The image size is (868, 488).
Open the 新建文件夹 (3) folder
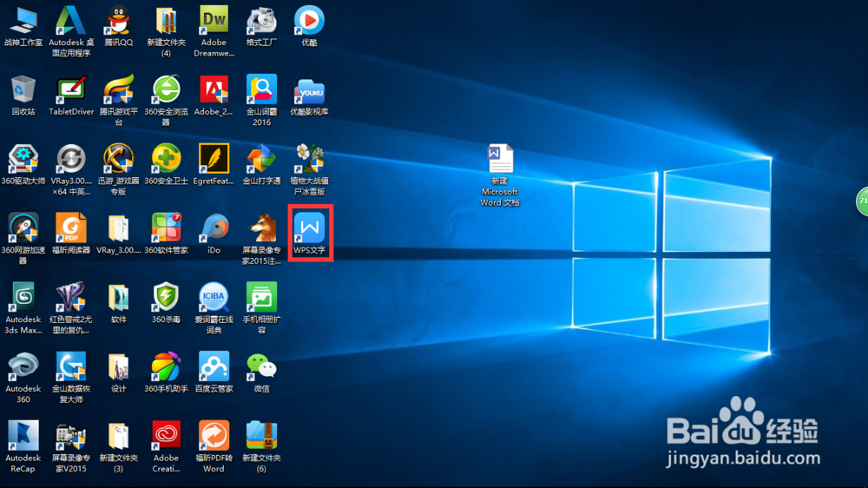click(118, 437)
